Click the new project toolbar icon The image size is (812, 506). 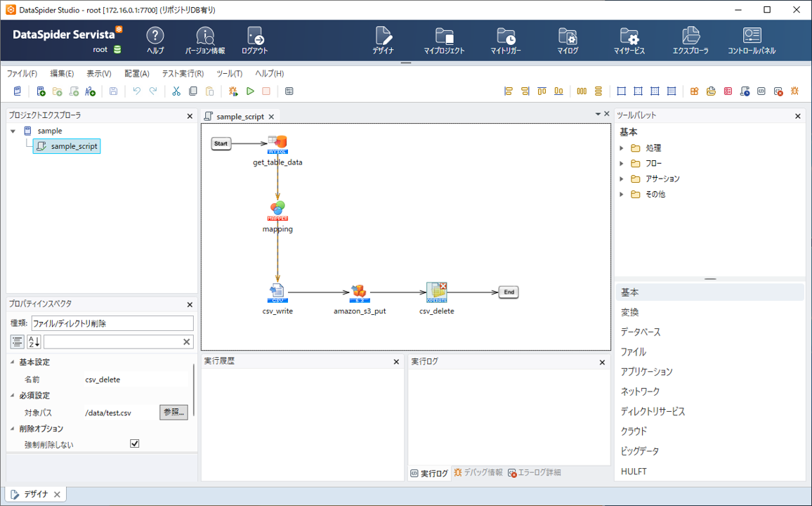coord(41,91)
